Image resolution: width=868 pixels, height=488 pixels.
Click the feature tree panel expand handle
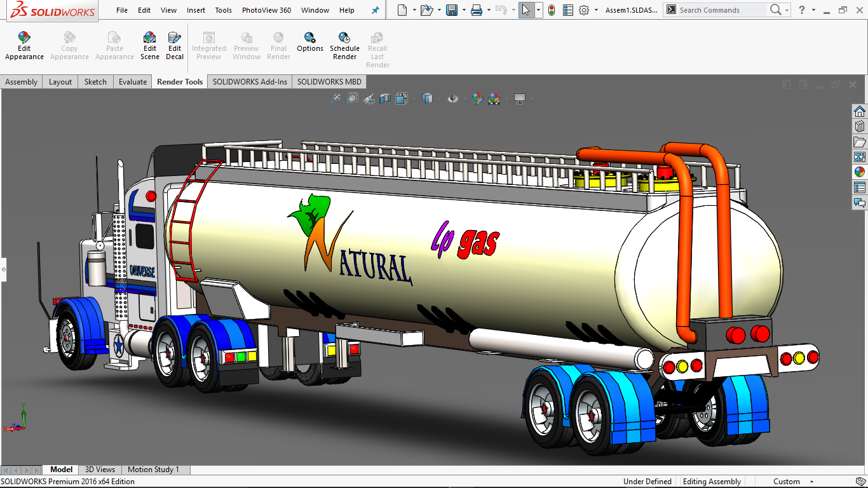click(x=3, y=269)
